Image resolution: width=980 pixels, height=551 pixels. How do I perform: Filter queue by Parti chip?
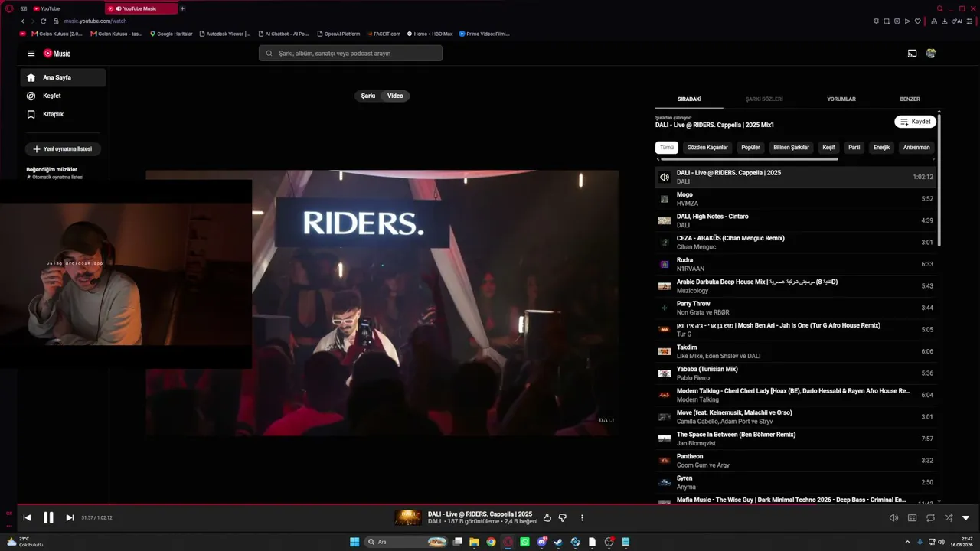[854, 148]
